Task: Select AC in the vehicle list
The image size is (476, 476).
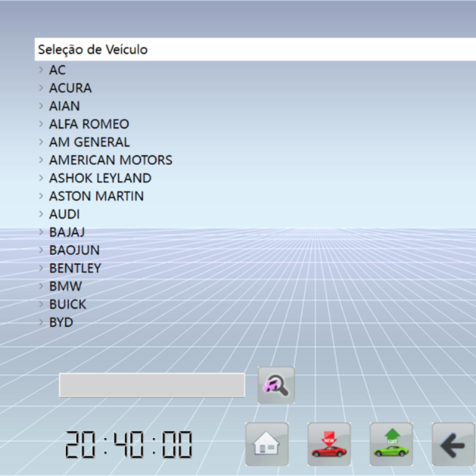Action: [57, 70]
